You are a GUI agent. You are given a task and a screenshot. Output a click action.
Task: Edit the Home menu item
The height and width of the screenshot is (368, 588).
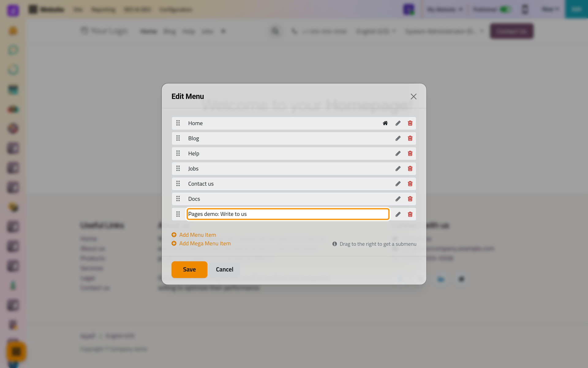pyautogui.click(x=398, y=123)
